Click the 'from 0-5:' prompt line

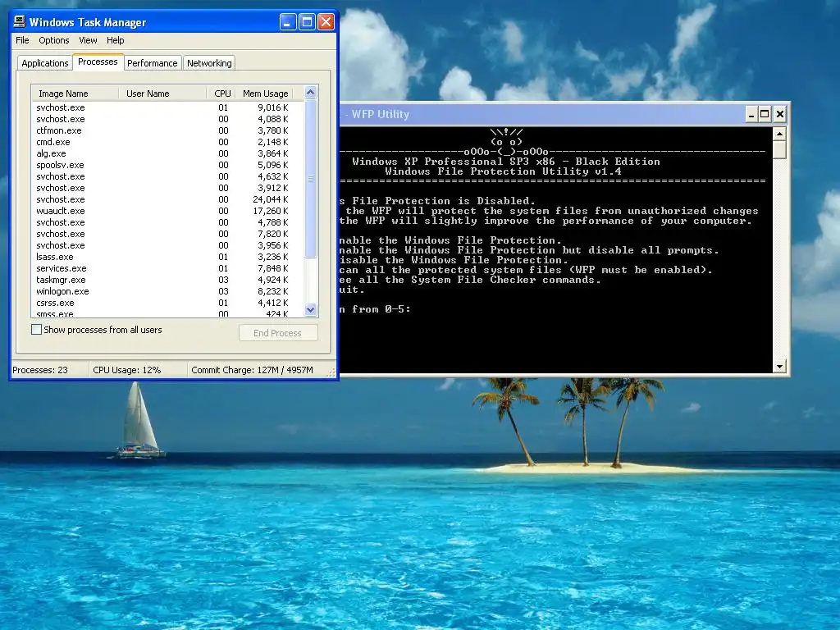[375, 309]
